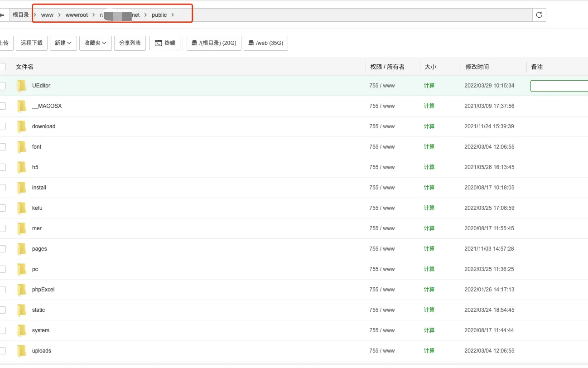The height and width of the screenshot is (368, 588).
Task: Go back with the left arrow icon
Action: click(2, 15)
